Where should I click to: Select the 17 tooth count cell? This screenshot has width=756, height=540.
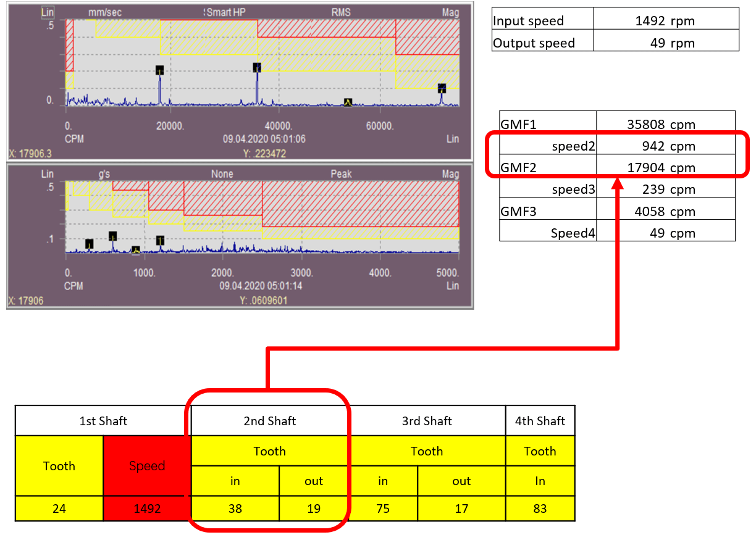point(461,509)
